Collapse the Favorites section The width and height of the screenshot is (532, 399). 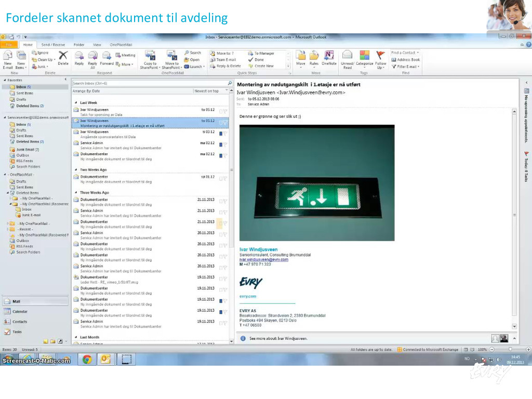click(5, 80)
